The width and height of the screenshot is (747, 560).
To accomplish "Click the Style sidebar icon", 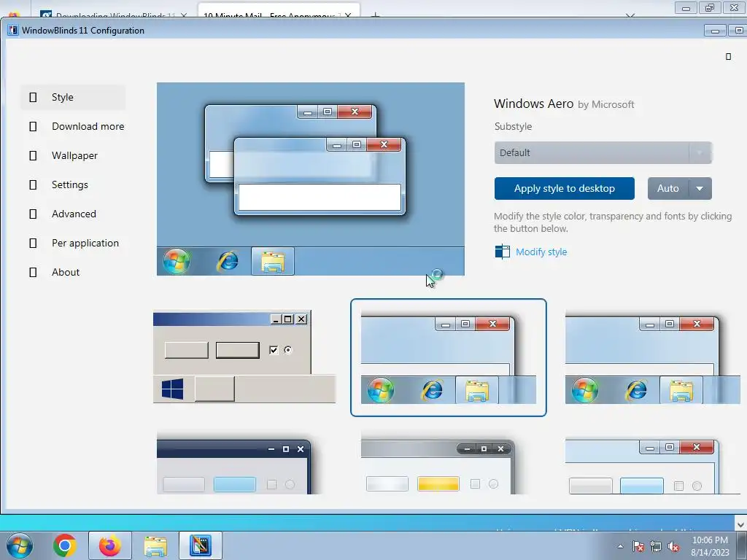I will [x=33, y=97].
